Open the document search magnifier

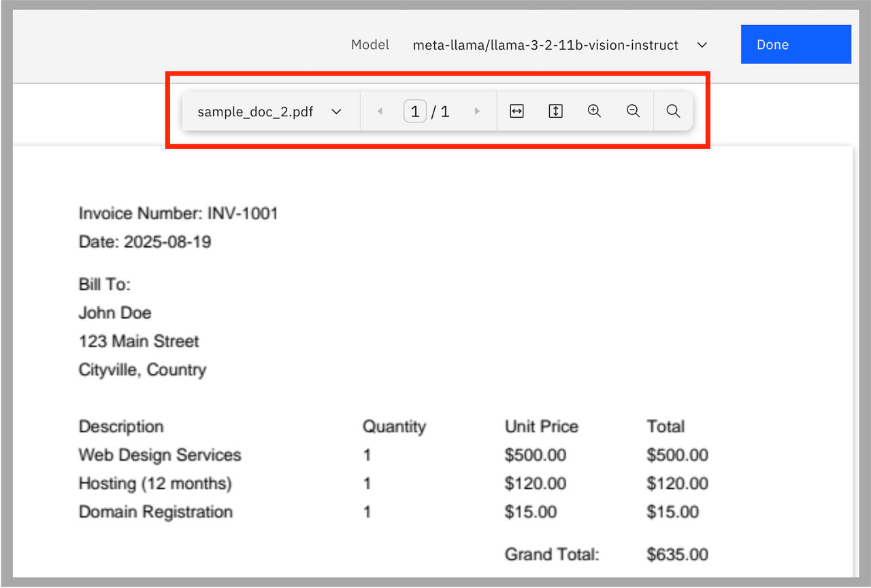[x=673, y=111]
